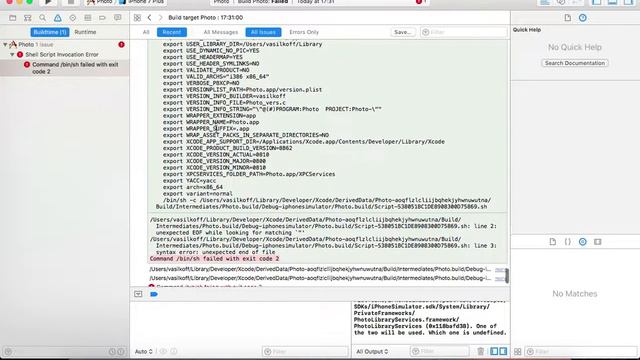Select the Recent scope filter

(x=171, y=32)
